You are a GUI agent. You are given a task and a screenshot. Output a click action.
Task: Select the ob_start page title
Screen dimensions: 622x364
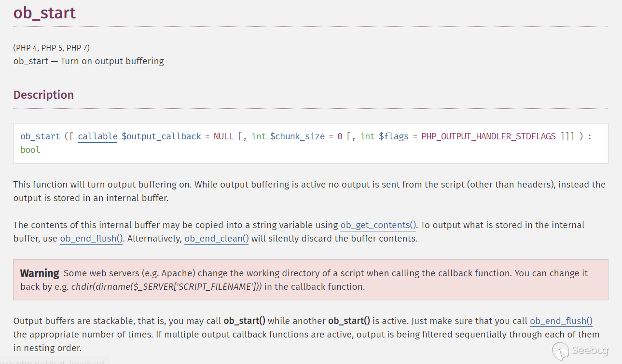(44, 13)
